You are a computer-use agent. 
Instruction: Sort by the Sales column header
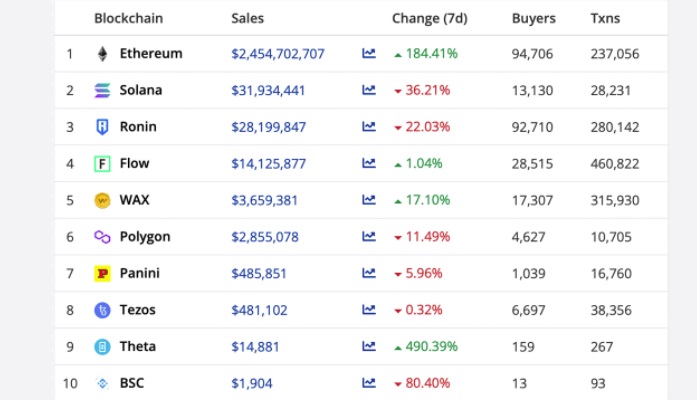(x=248, y=18)
